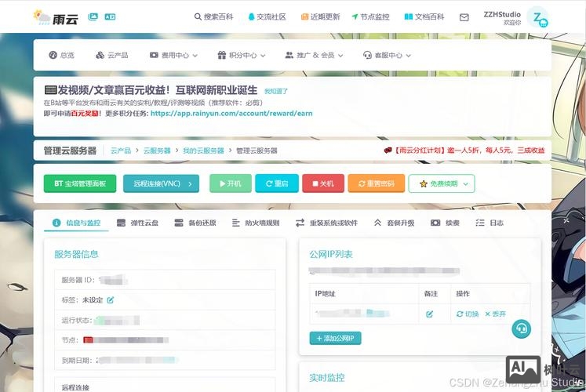The width and height of the screenshot is (586, 392).
Task: Click the ZZHStudio user avatar
Action: click(538, 17)
